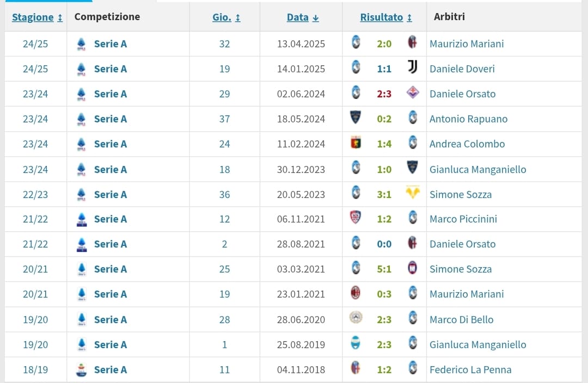Screen dimensions: 588x383
Task: Open referee Maurizio Mariani's 13.04.2025 link
Action: tap(467, 44)
